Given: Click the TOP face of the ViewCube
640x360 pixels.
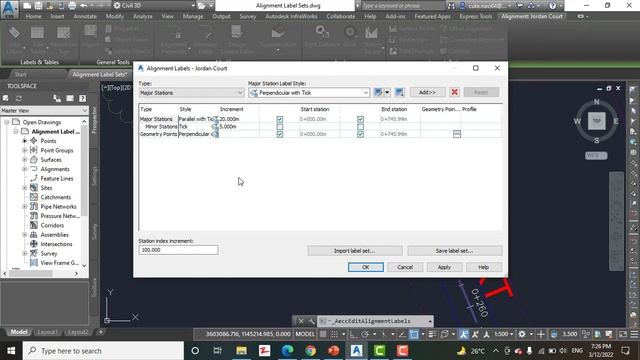Looking at the screenshot, I should (596, 121).
